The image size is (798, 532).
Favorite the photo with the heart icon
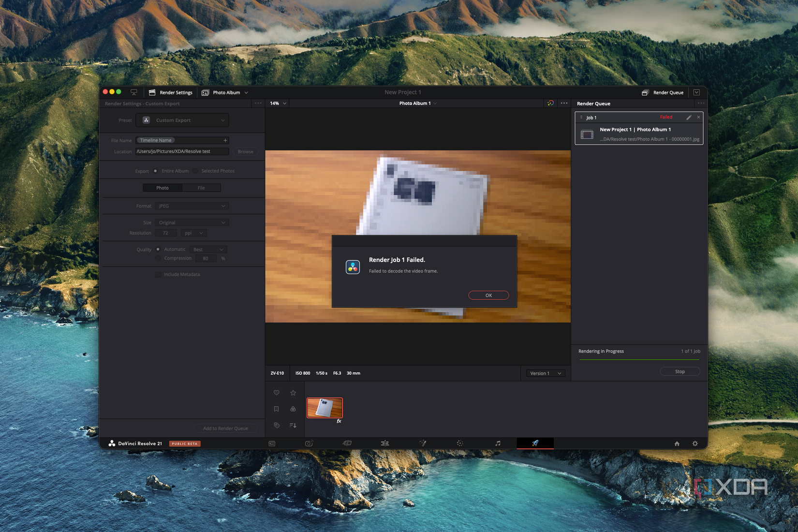tap(276, 393)
